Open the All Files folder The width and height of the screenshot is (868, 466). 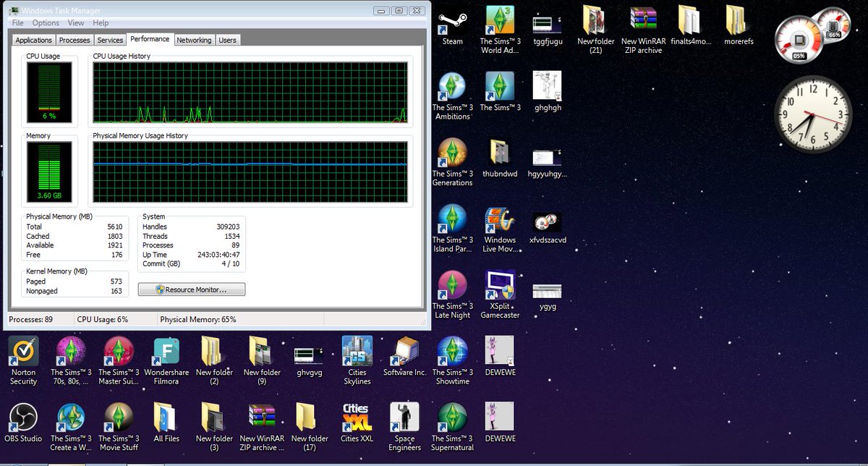click(166, 423)
